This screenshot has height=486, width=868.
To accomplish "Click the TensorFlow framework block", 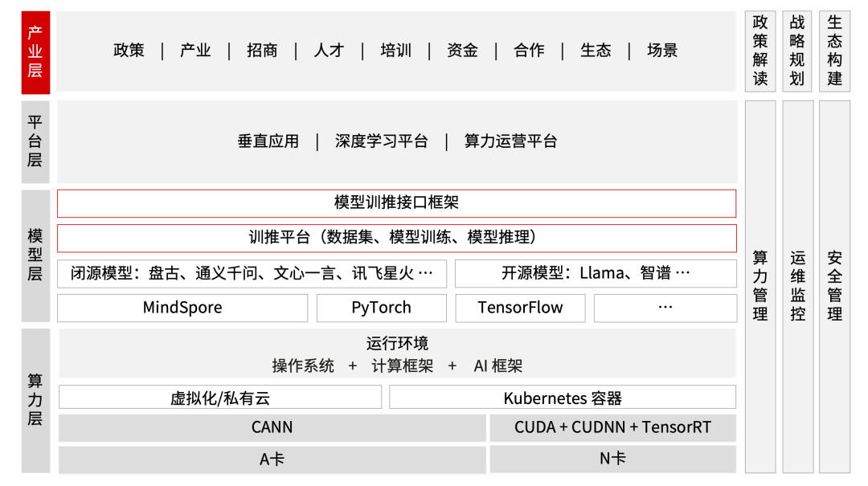I will point(520,308).
